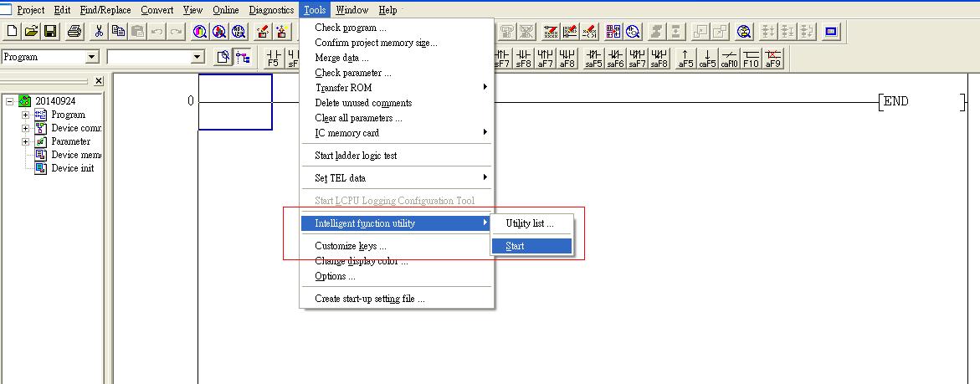Open the second empty toolbar dropdown
Image resolution: width=980 pixels, height=384 pixels.
[198, 57]
